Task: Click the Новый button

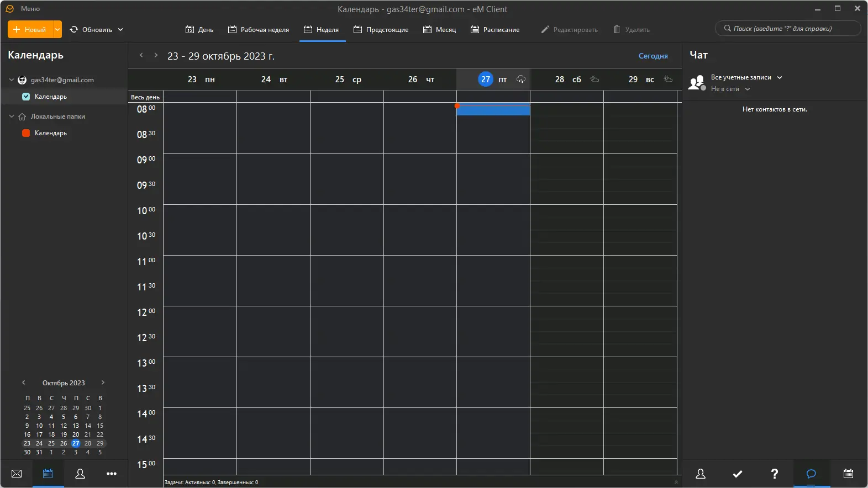Action: pyautogui.click(x=30, y=30)
